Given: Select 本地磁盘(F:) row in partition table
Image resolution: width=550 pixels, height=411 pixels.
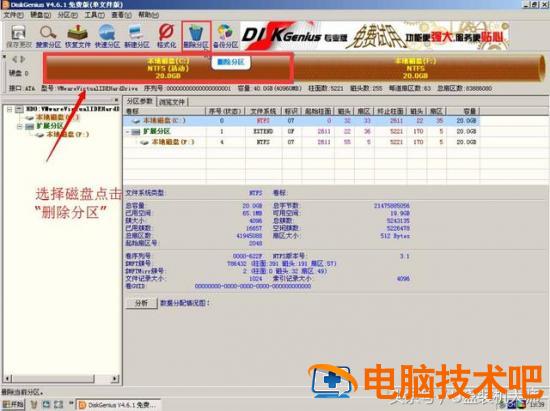Looking at the screenshot, I should click(302, 142).
